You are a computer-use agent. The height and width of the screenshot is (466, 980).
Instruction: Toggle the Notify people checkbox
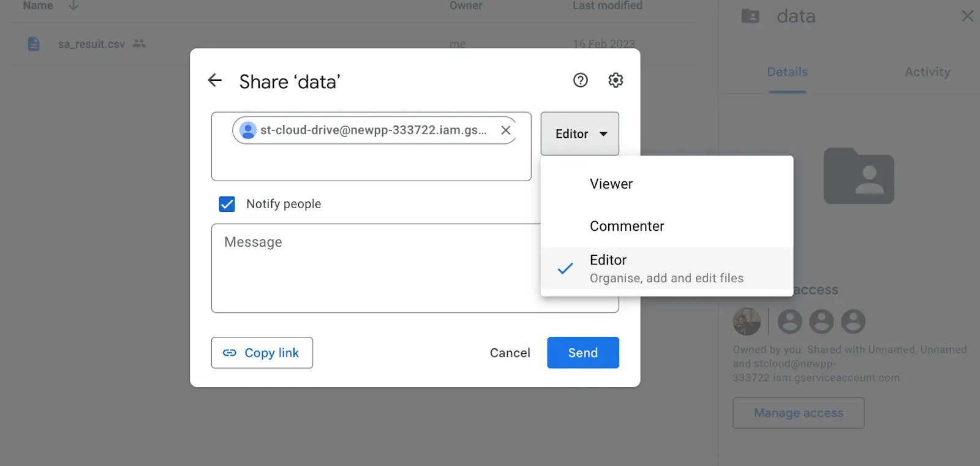point(227,204)
